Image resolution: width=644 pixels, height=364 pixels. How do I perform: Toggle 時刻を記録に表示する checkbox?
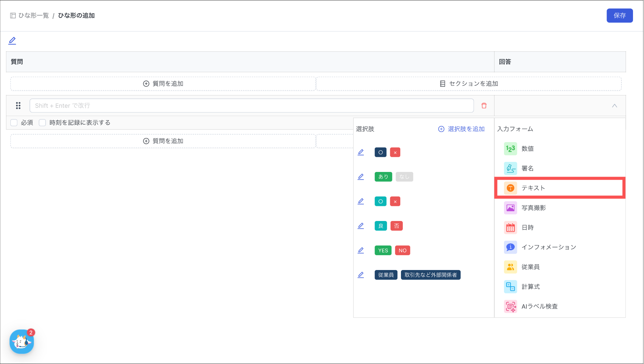pos(42,123)
